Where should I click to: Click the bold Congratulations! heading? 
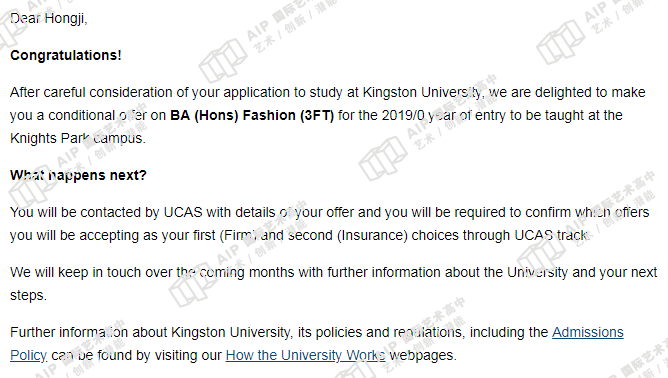click(x=66, y=55)
